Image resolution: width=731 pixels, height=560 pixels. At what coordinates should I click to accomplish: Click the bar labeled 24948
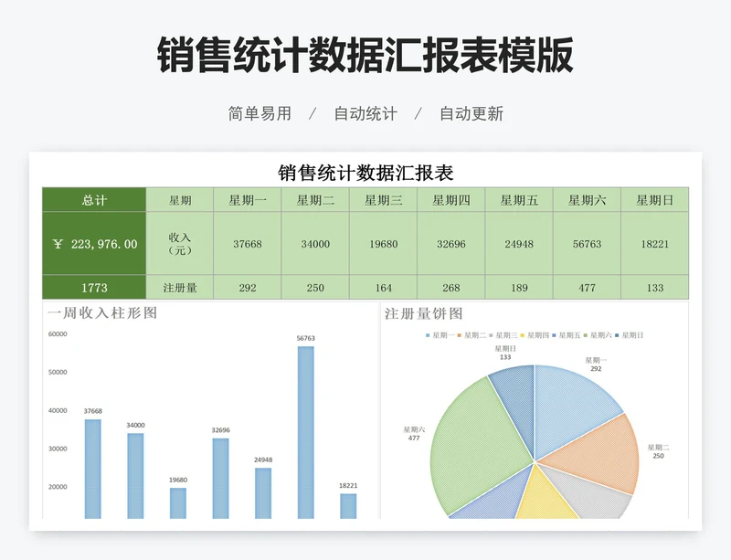click(263, 493)
